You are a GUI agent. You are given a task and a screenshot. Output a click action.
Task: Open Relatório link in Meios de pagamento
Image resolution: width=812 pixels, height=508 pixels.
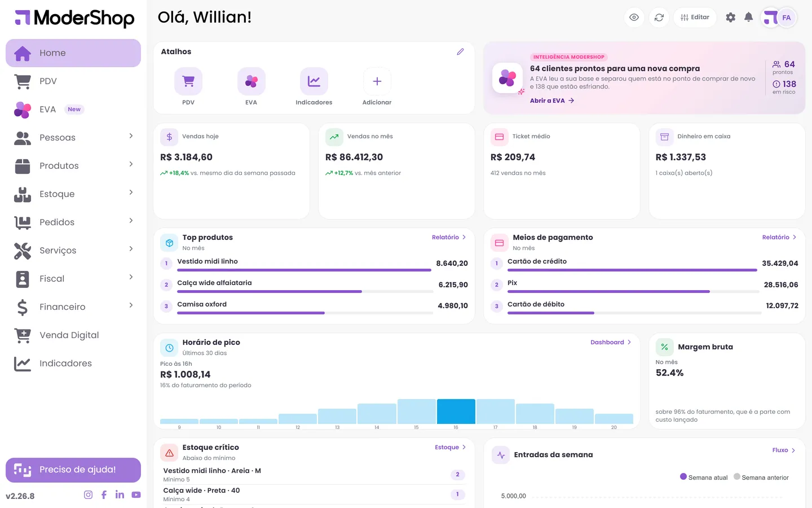779,237
